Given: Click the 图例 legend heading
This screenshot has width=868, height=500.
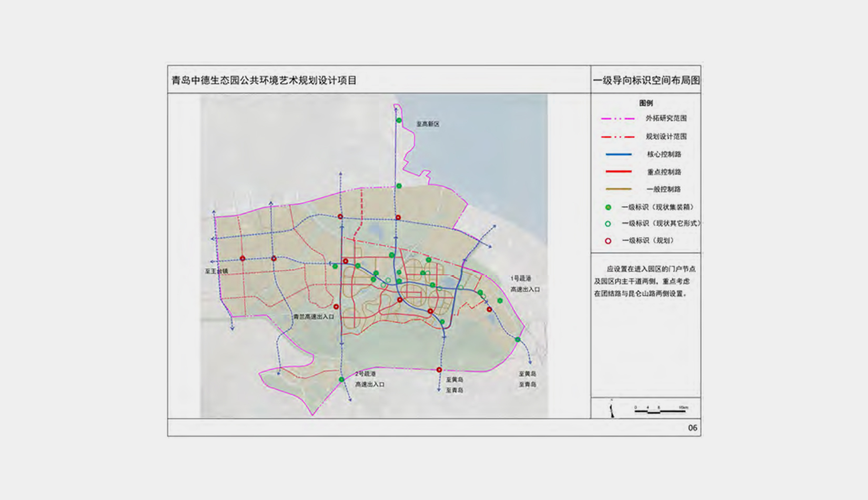Looking at the screenshot, I should pos(645,103).
